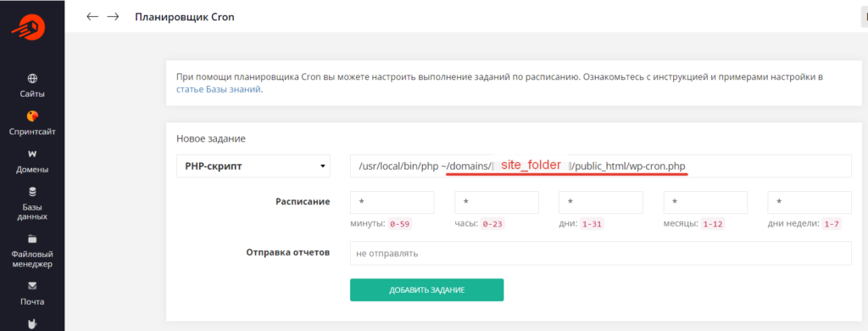
Task: Expand the PHP-скрипт task type dropdown
Action: tap(253, 165)
